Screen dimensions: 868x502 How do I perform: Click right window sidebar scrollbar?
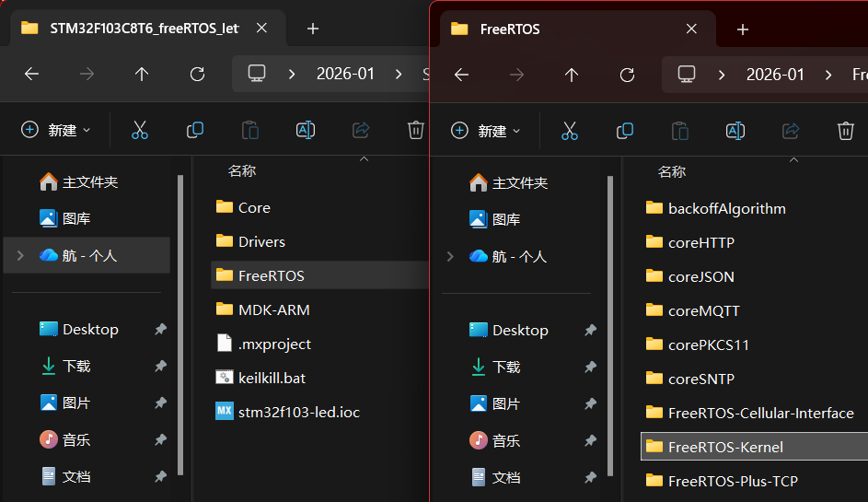[610, 326]
